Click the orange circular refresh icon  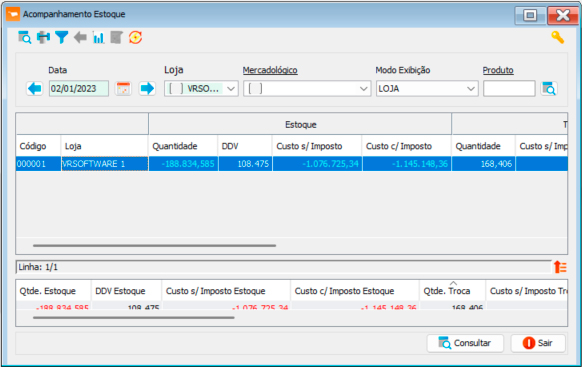point(135,37)
